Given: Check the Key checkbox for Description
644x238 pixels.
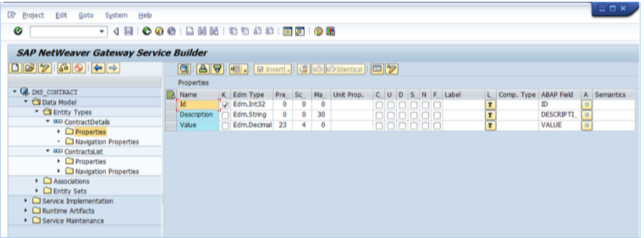Looking at the screenshot, I should tap(225, 116).
